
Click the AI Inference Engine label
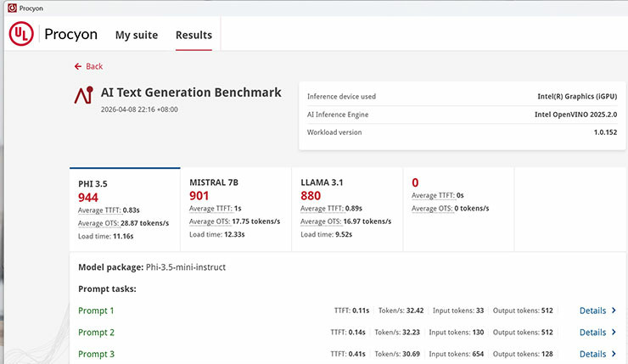(x=338, y=115)
